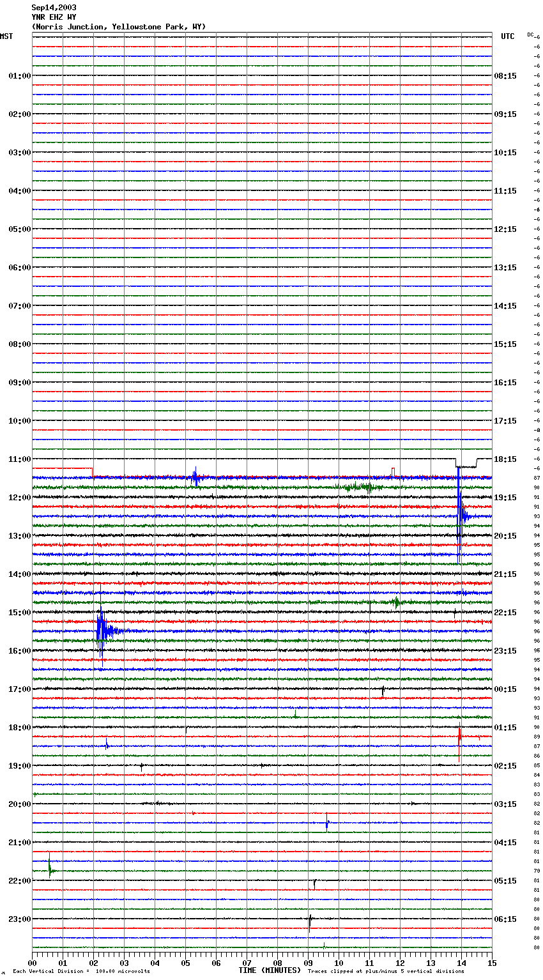Click the date header Sep14,2003
The width and height of the screenshot is (543, 980).
tap(54, 8)
